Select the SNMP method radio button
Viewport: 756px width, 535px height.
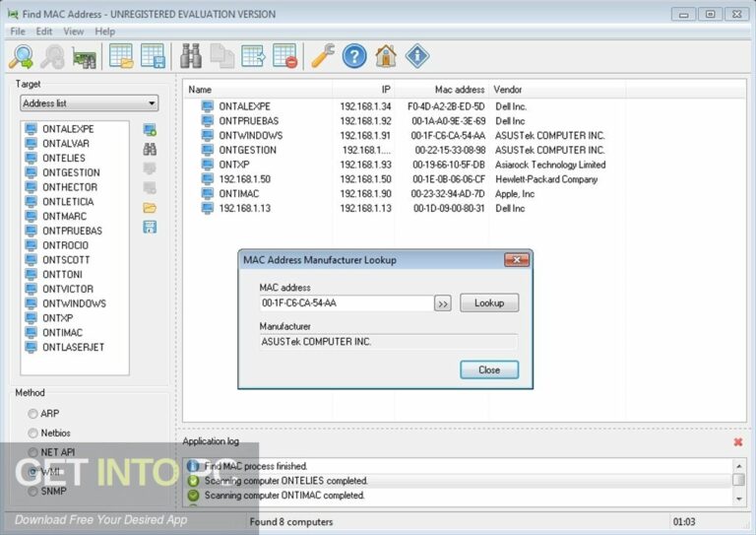point(32,492)
